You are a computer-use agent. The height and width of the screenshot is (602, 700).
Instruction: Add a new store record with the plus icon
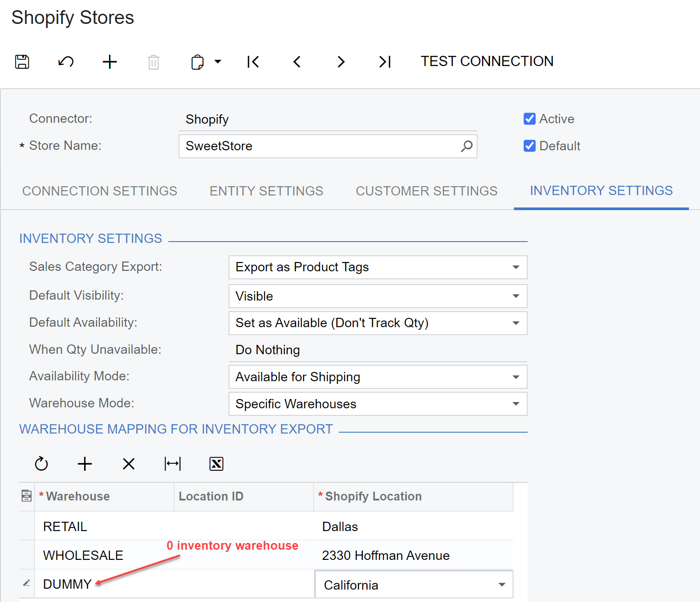(x=110, y=62)
